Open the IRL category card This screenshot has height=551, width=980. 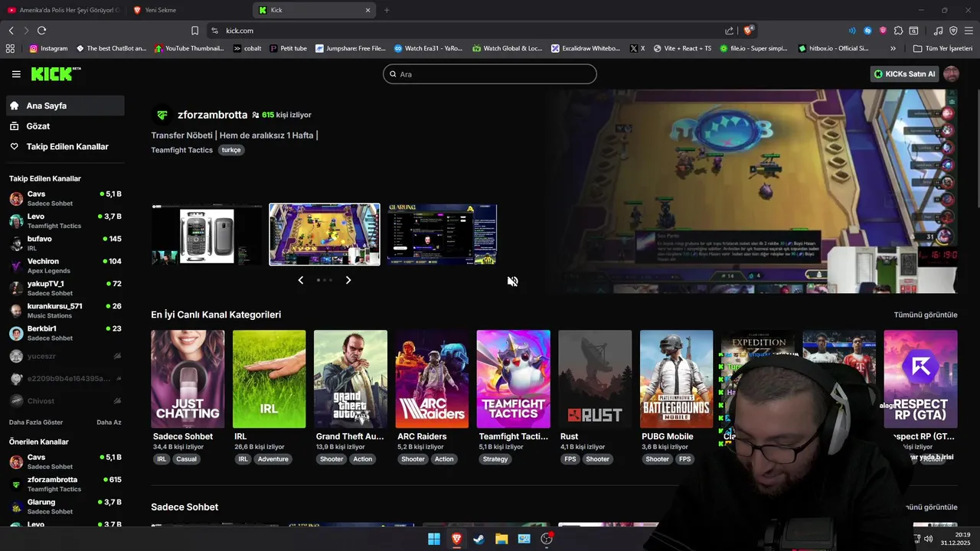269,379
